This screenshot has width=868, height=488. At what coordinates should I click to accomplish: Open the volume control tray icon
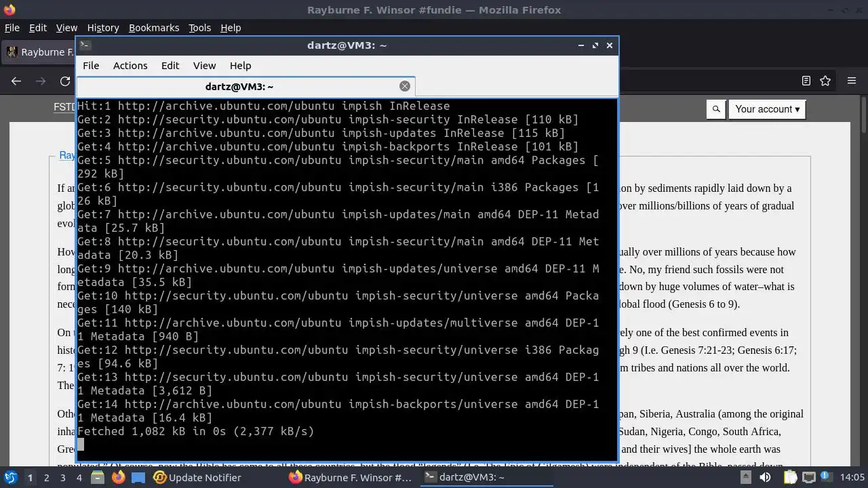tap(765, 477)
